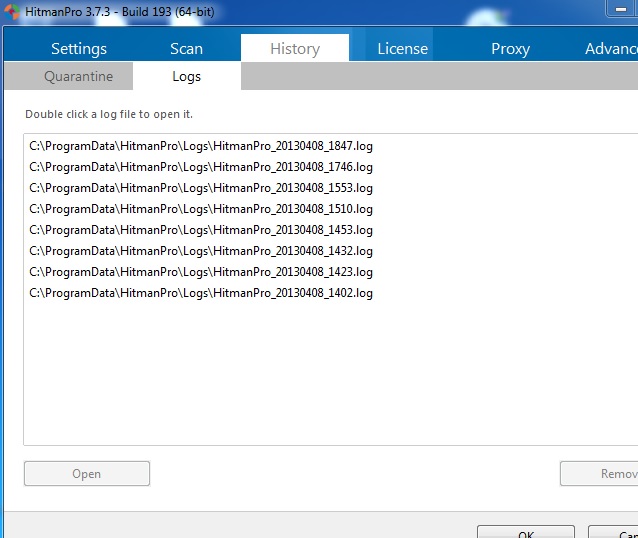The height and width of the screenshot is (538, 638).
Task: Select log file HitmanPro_20130408_1553.log
Action: pyautogui.click(x=201, y=188)
